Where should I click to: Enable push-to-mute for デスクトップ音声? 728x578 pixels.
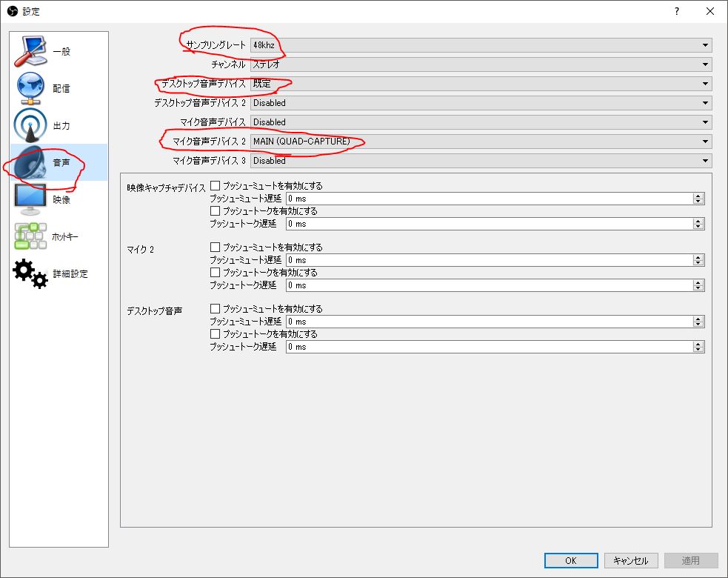[215, 308]
